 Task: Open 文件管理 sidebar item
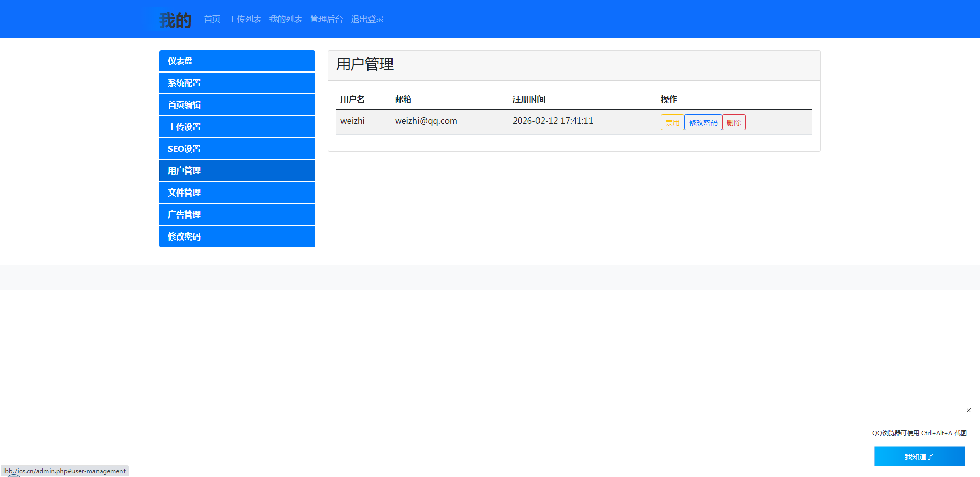click(237, 193)
